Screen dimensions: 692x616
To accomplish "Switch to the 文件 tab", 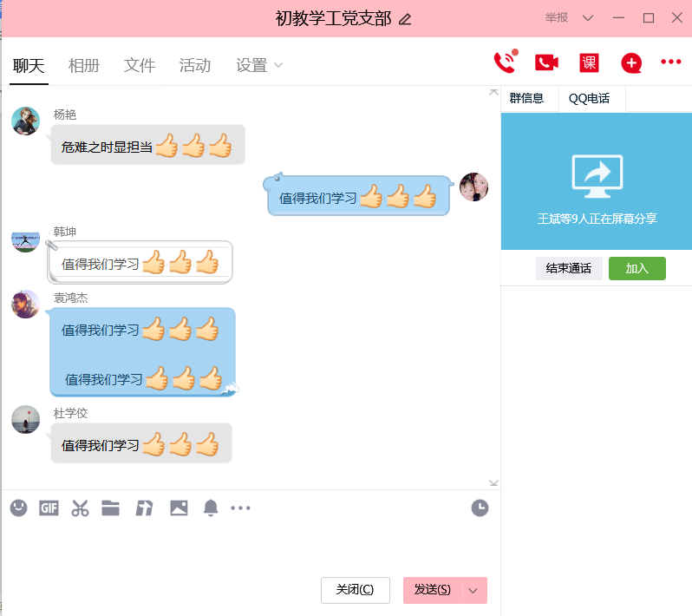I will [140, 66].
